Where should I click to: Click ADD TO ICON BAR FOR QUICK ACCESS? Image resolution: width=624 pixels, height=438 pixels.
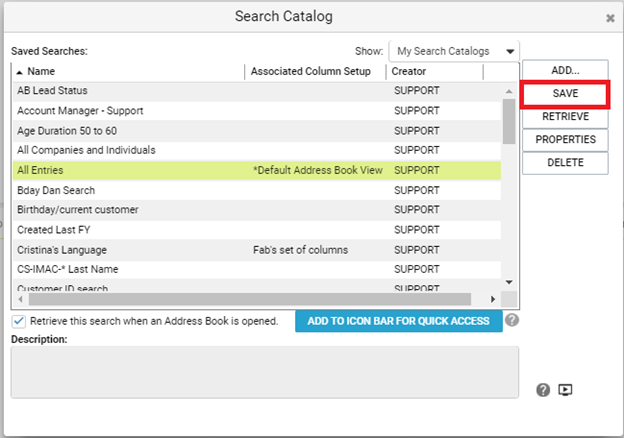point(398,321)
